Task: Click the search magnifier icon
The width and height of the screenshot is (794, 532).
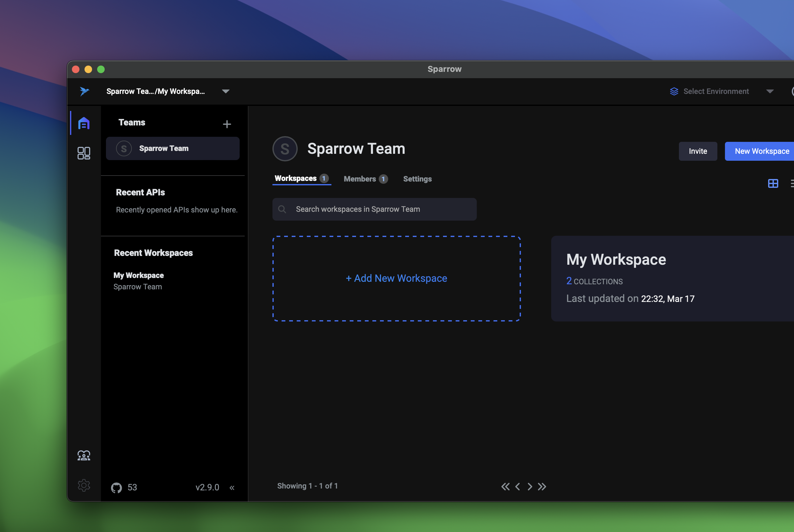Action: [282, 209]
